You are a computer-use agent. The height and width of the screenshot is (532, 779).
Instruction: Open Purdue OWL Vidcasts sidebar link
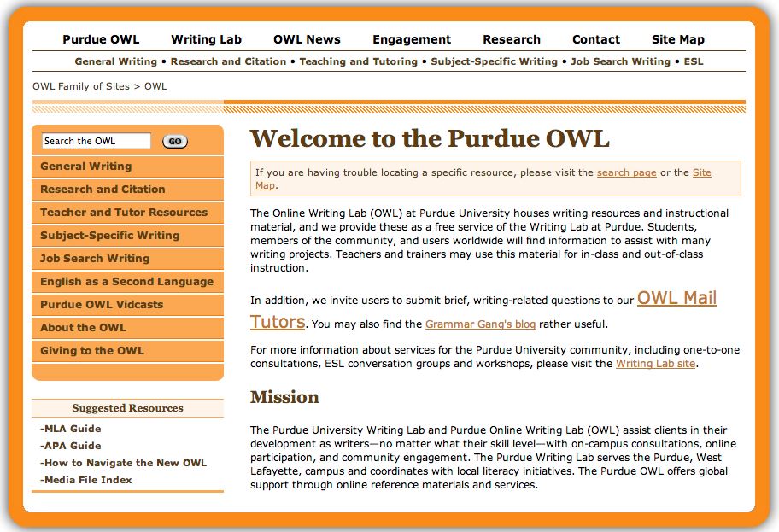pos(102,305)
